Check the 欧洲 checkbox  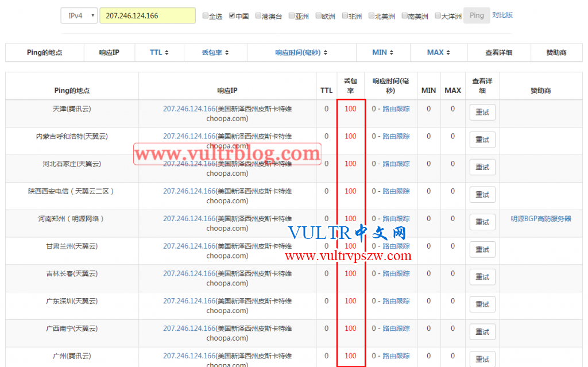point(318,16)
